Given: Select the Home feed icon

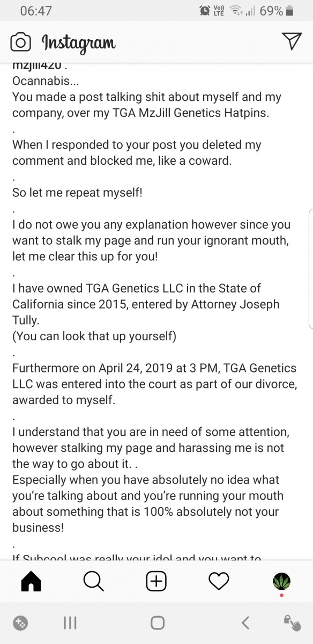Looking at the screenshot, I should 31,581.
